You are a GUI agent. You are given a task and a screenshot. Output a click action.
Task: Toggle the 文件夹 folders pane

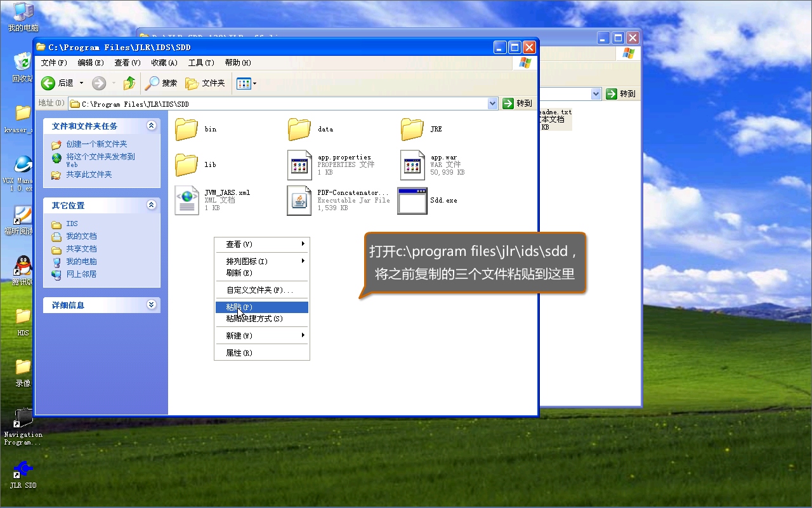coord(205,83)
